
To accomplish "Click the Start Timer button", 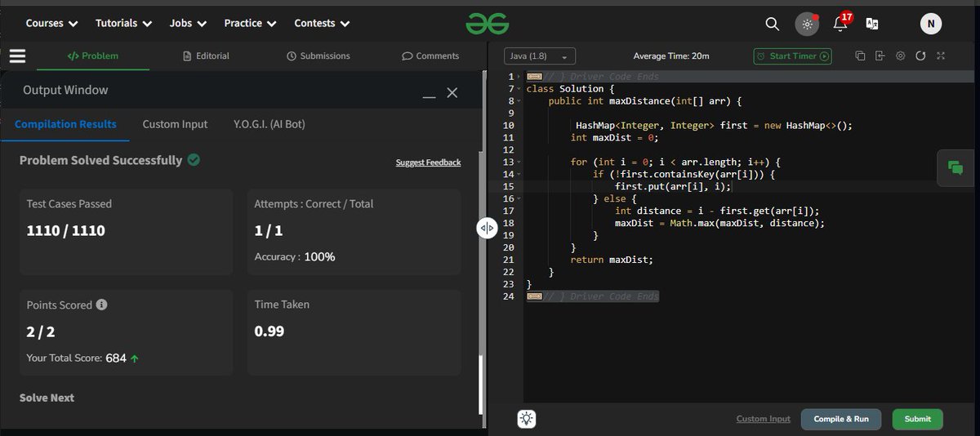I will [x=792, y=56].
